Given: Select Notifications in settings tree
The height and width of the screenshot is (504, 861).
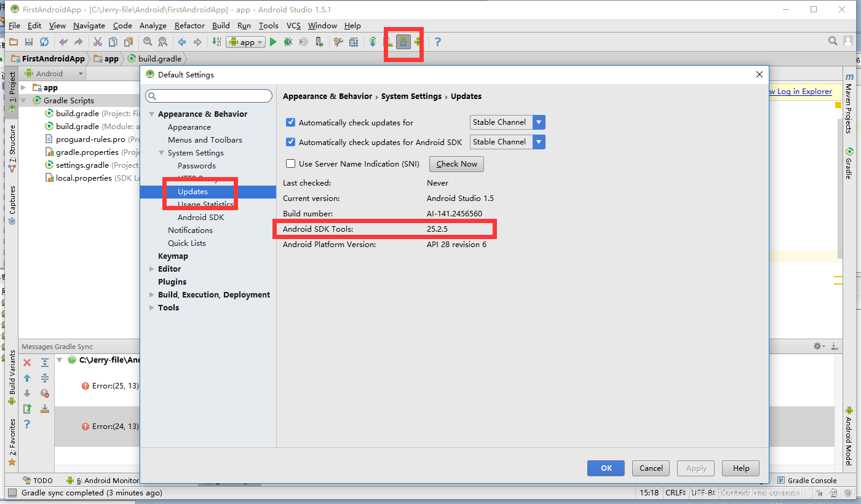Looking at the screenshot, I should pos(190,230).
